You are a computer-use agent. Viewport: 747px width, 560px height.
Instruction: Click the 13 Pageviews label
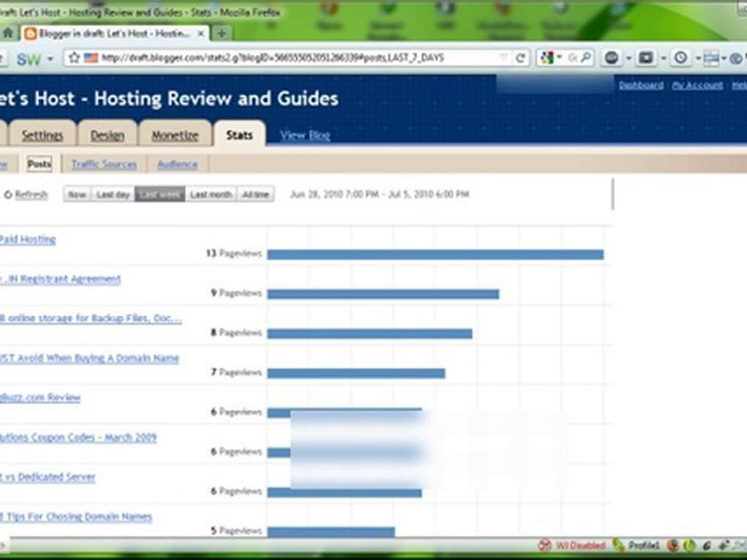(x=234, y=254)
